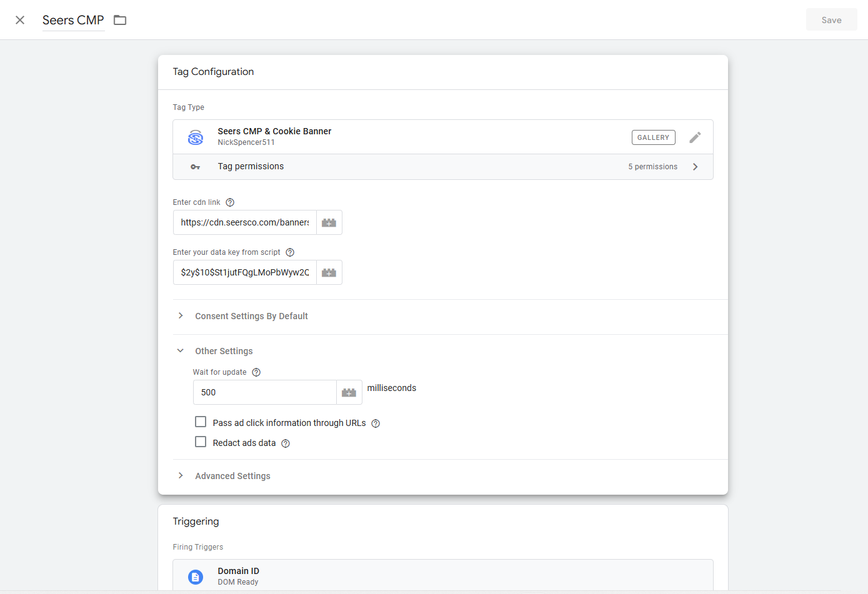Click the Save button

point(831,20)
